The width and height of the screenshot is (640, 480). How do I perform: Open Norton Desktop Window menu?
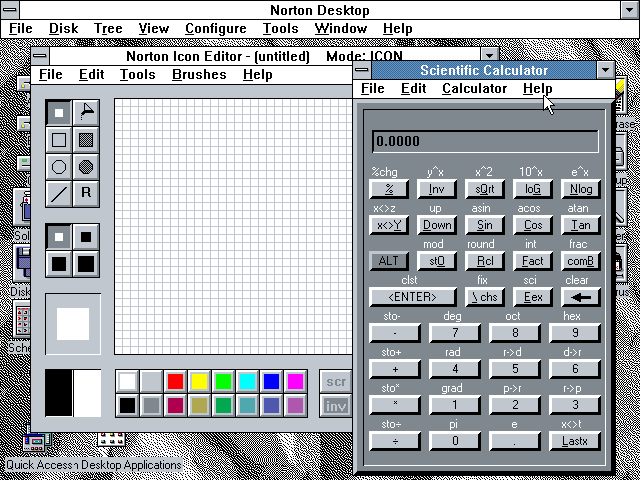(x=341, y=29)
